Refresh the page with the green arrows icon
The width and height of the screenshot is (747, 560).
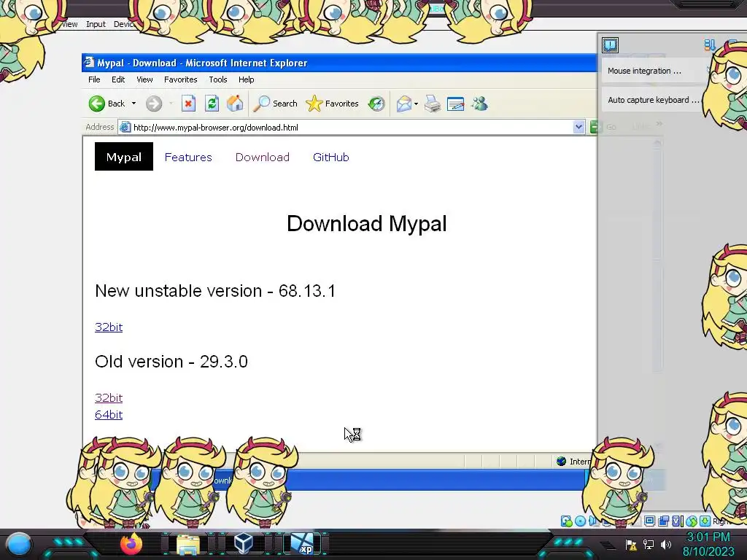[212, 104]
